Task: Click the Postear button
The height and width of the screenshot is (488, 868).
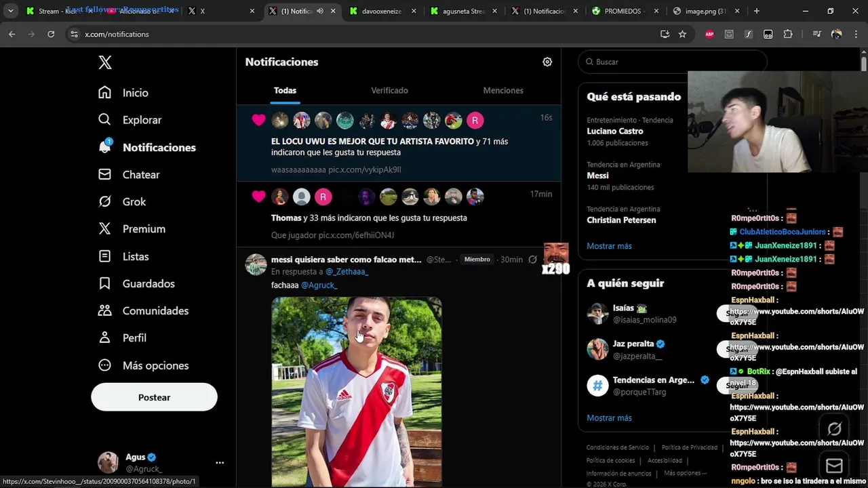Action: coord(154,397)
